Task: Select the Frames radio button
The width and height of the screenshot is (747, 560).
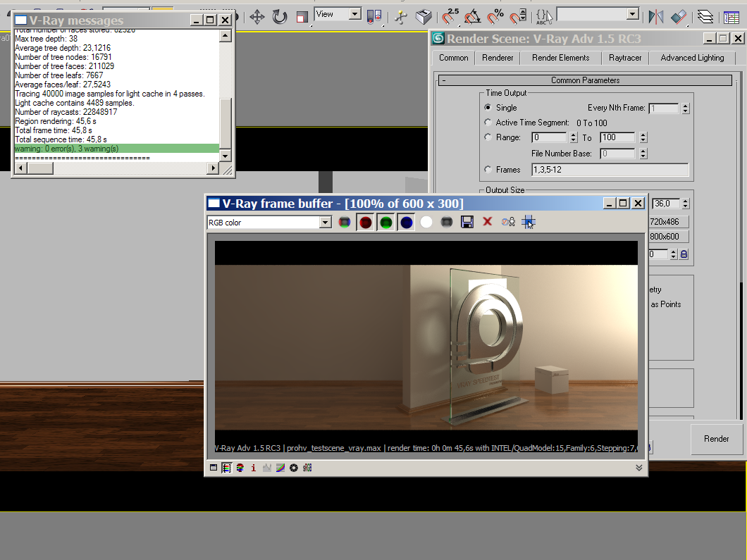Action: (x=488, y=169)
